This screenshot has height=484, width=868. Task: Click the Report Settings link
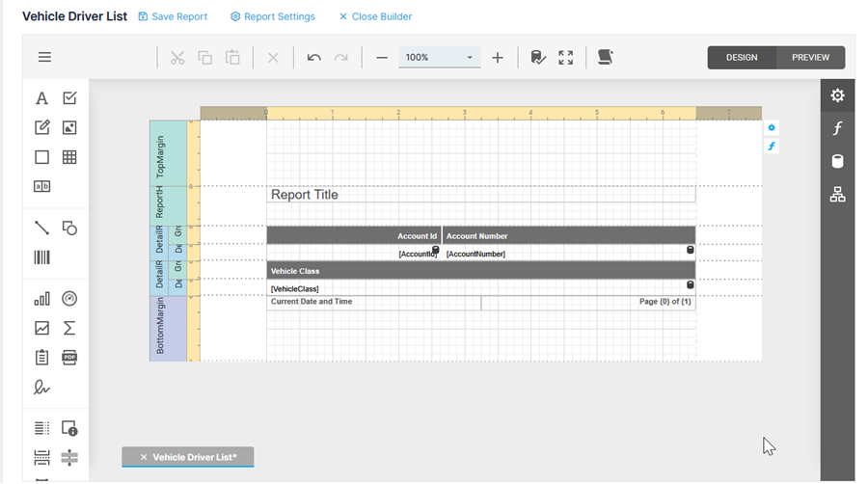(273, 16)
